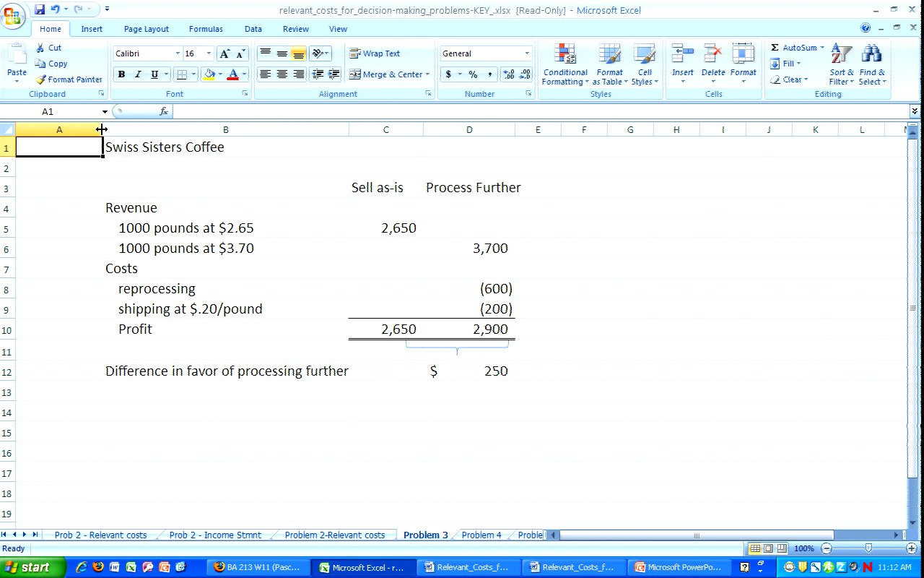This screenshot has width=924, height=578.
Task: Select cell containing Swiss Sisters Coffee
Action: click(165, 147)
